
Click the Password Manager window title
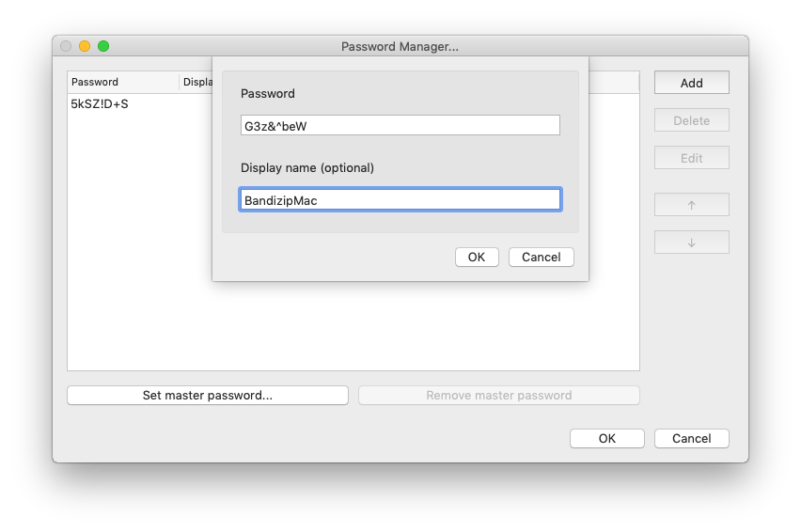tap(400, 46)
